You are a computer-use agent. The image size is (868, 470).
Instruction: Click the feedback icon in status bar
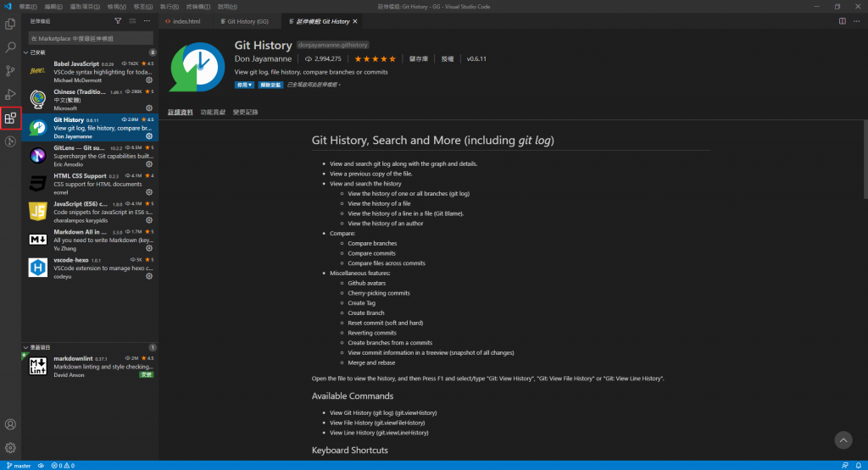845,466
